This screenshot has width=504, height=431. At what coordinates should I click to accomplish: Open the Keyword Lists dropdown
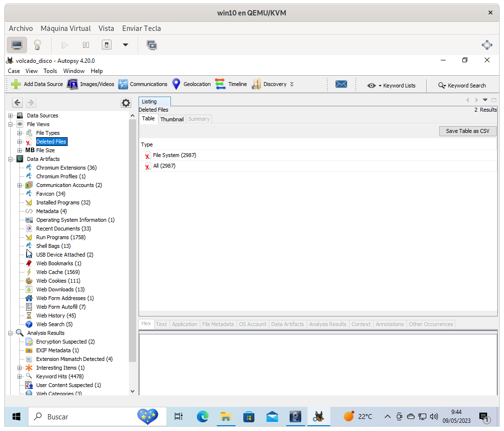point(391,86)
